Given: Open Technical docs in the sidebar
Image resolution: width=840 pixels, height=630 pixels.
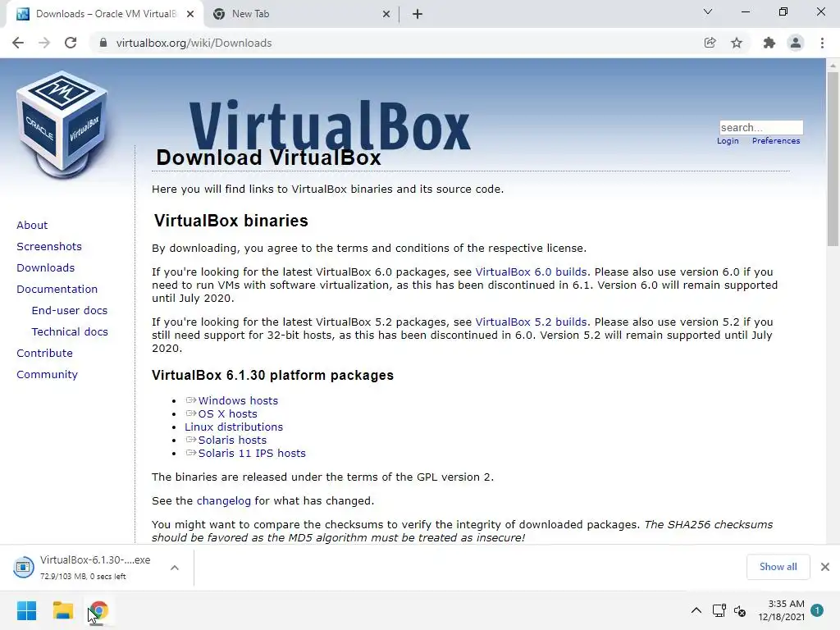Looking at the screenshot, I should (x=70, y=332).
